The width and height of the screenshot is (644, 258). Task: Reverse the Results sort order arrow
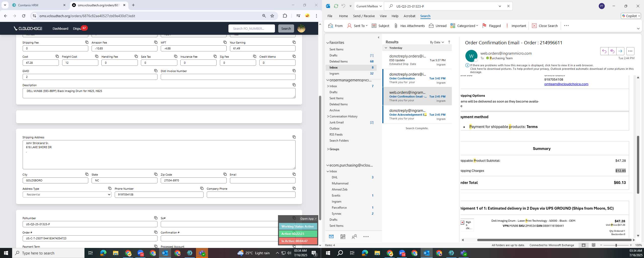pos(449,42)
